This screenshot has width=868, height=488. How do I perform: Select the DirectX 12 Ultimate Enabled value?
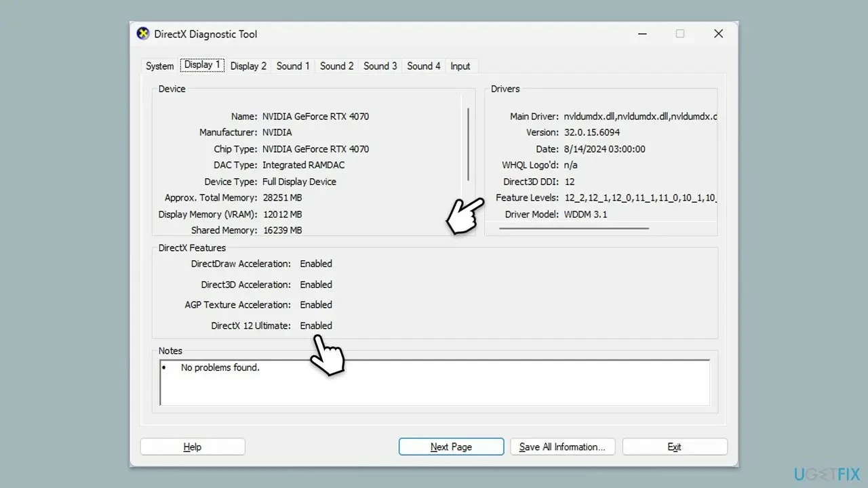[x=316, y=326]
